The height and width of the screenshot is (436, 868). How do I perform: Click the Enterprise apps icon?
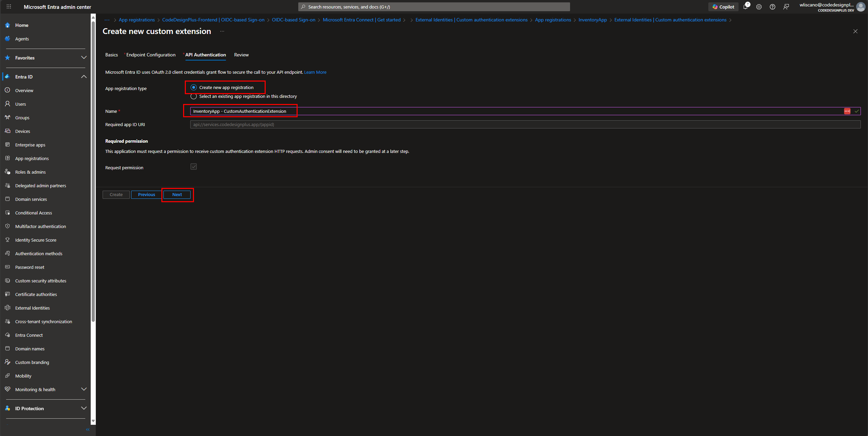pyautogui.click(x=7, y=145)
